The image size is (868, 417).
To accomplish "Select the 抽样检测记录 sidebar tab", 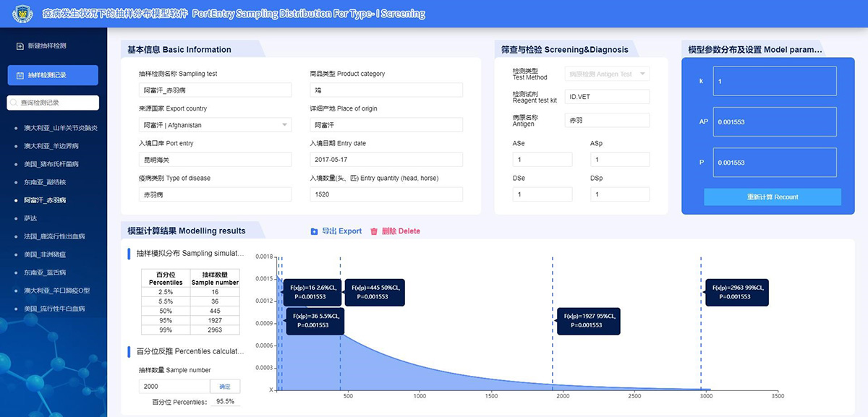I will [53, 75].
